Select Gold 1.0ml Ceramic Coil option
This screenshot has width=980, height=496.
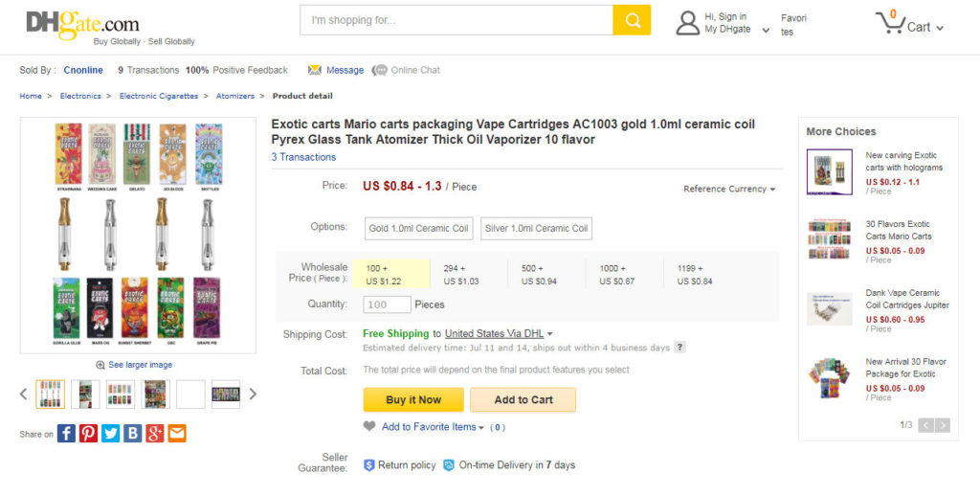pos(419,228)
